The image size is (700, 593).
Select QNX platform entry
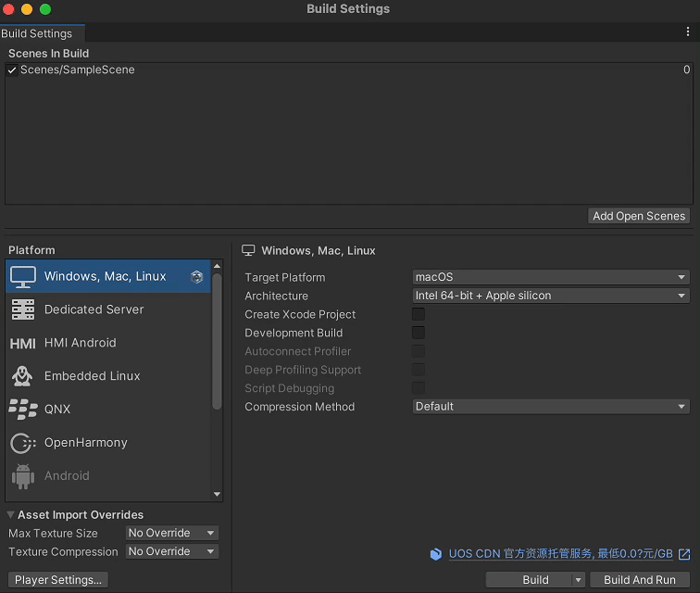pos(108,410)
